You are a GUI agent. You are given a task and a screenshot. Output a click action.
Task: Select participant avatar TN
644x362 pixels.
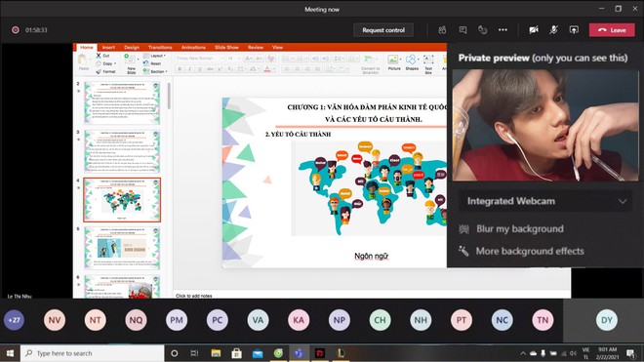tap(543, 320)
